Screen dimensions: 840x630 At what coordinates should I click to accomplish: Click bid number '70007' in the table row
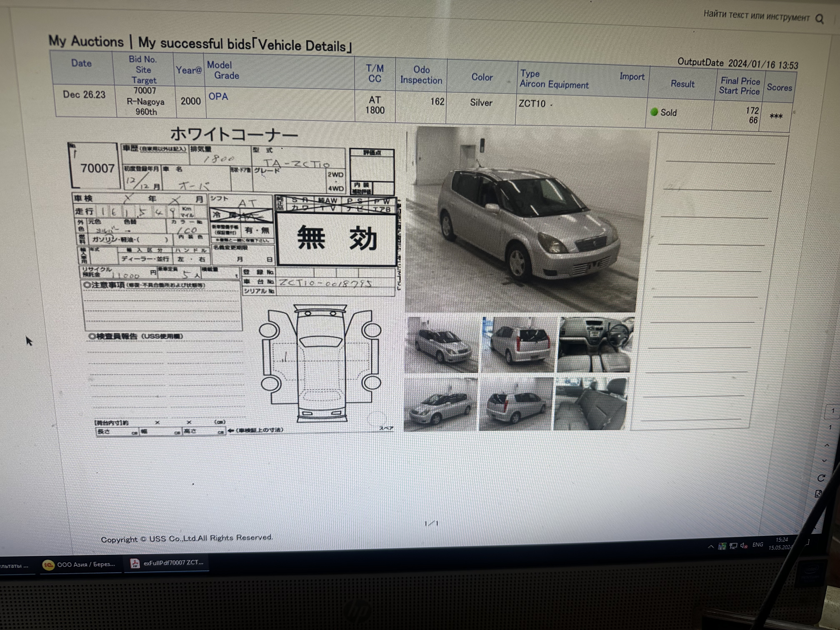pos(144,91)
